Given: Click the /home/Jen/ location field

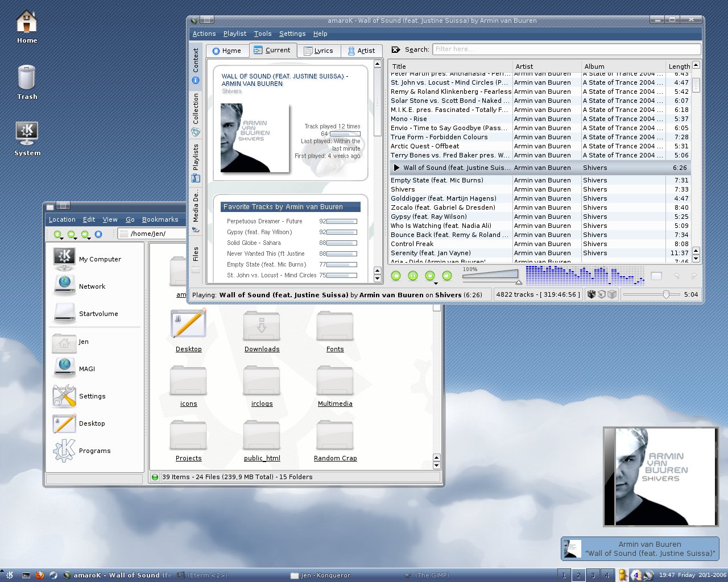Looking at the screenshot, I should point(152,234).
